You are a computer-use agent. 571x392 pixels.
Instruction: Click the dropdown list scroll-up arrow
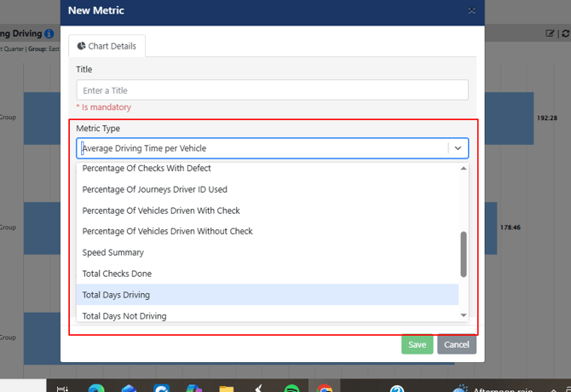pos(464,168)
